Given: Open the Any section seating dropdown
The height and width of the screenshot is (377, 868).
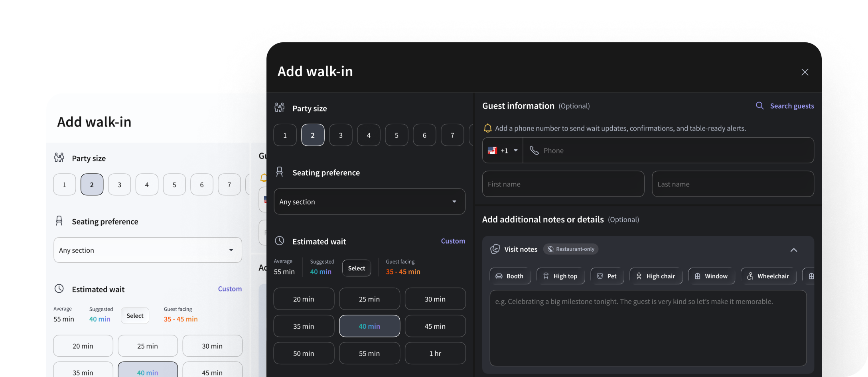Looking at the screenshot, I should [x=369, y=202].
